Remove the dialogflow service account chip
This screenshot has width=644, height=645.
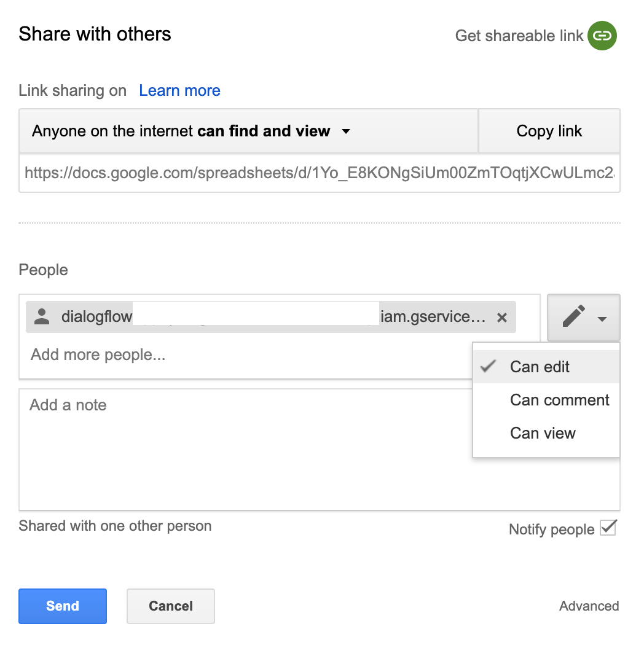[x=501, y=318]
